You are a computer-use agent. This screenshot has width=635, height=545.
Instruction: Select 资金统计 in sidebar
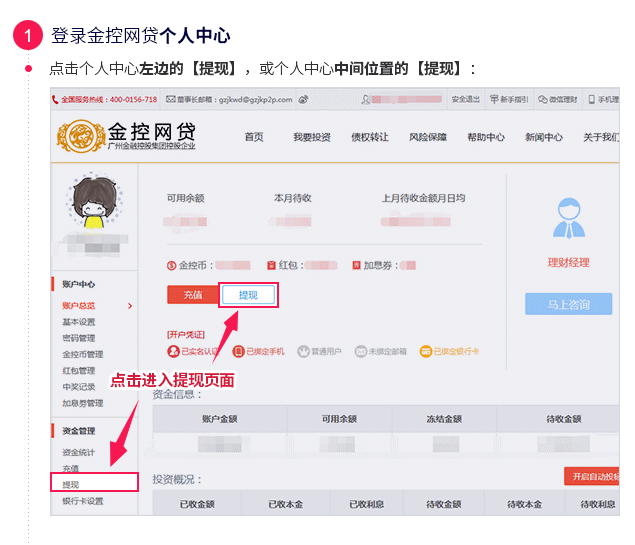79,452
